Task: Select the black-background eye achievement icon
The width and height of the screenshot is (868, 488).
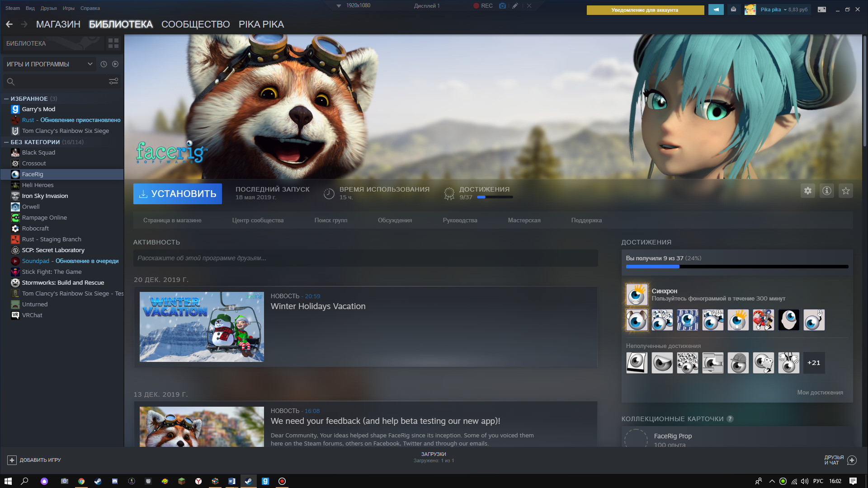Action: (x=789, y=320)
